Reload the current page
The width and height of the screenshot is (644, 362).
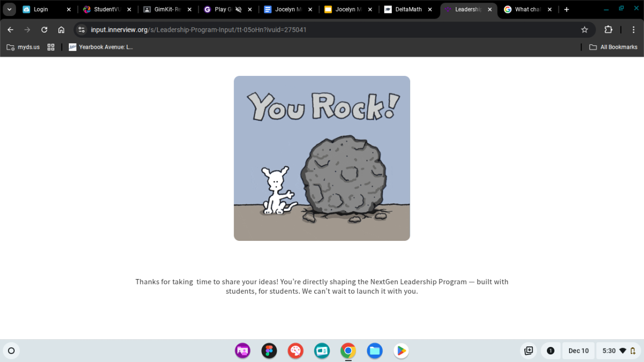click(x=44, y=30)
